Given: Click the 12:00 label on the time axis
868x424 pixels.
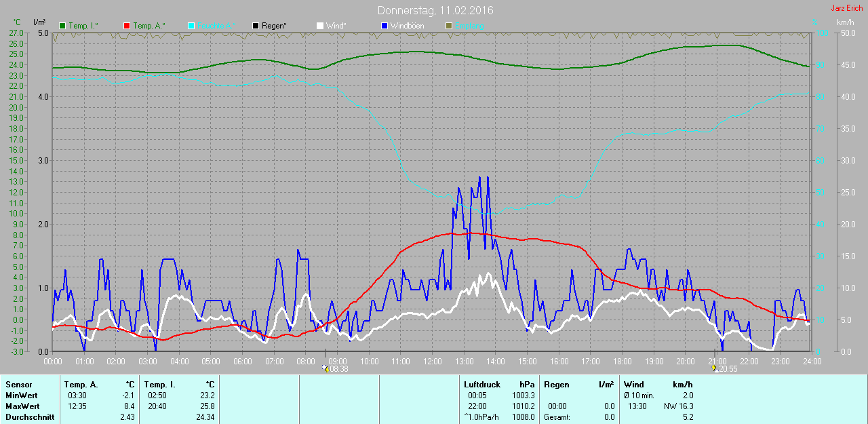Looking at the screenshot, I should (432, 362).
